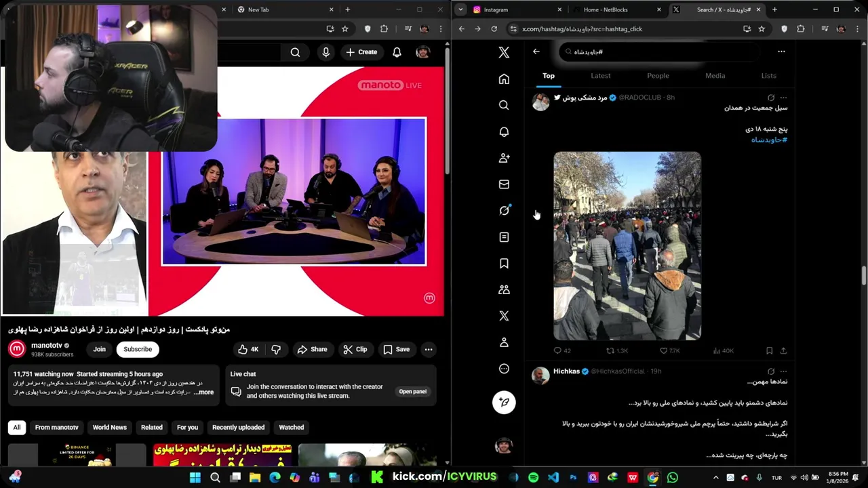Reply to RADOCLUB post with 42 replies
This screenshot has width=868, height=488.
(562, 350)
